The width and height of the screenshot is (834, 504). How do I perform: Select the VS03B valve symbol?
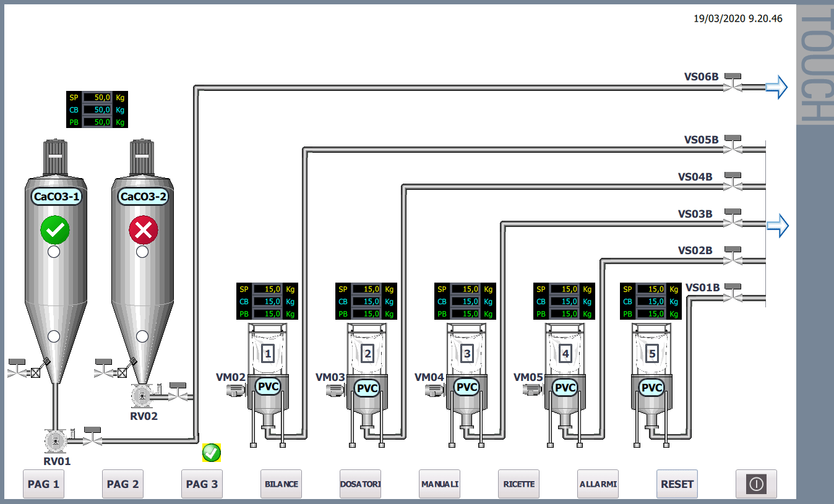click(x=734, y=220)
